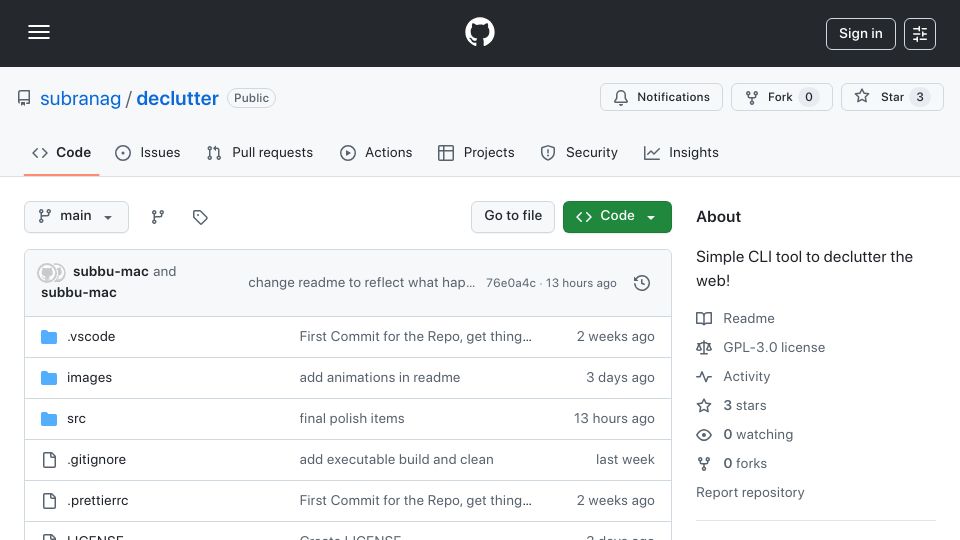Click the fork count badge 0
960x540 pixels.
(x=809, y=97)
